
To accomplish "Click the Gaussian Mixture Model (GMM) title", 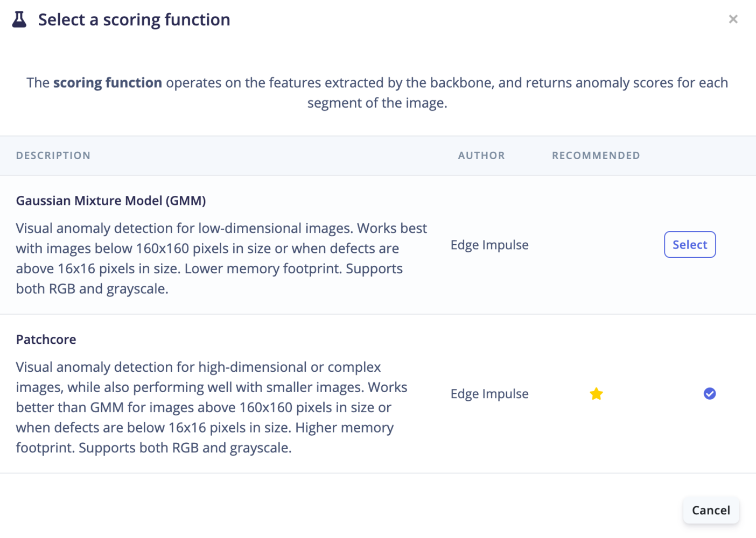I will (x=111, y=201).
